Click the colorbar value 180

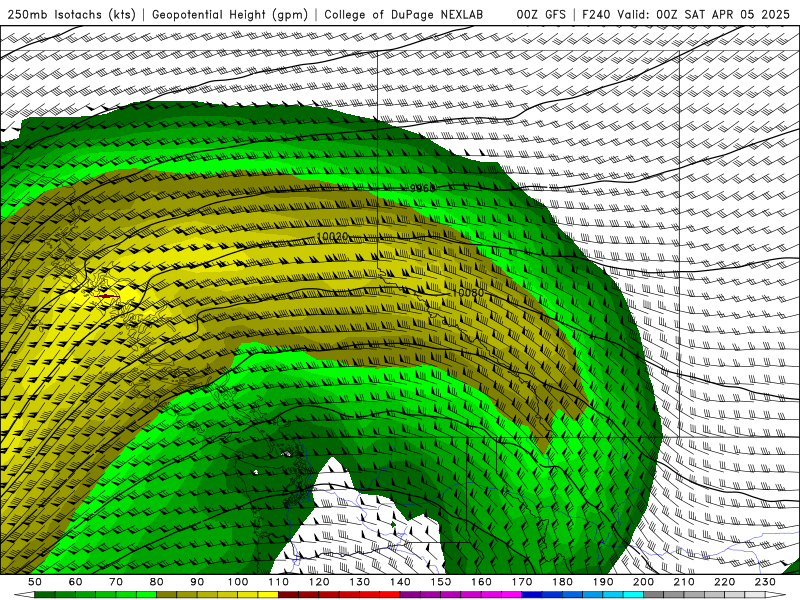[x=563, y=582]
